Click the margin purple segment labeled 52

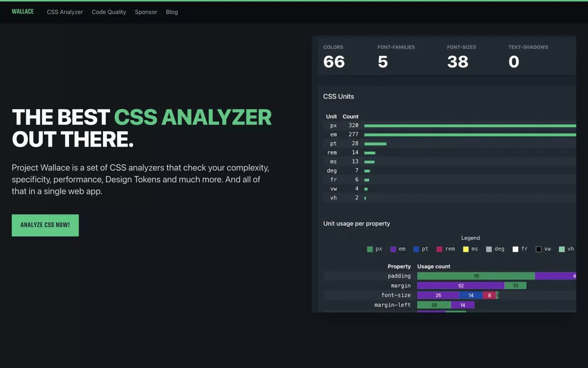click(461, 286)
